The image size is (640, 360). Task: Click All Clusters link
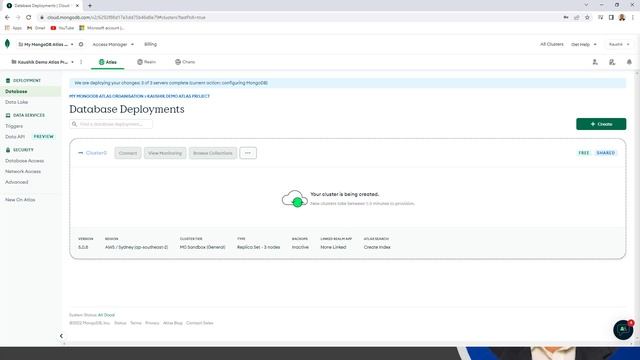pyautogui.click(x=551, y=44)
